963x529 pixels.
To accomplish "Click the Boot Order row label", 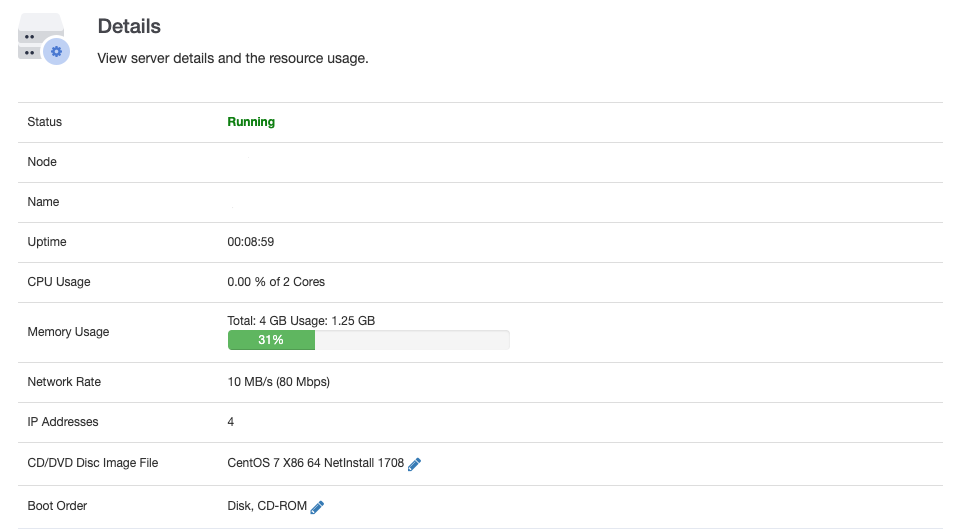I will (x=57, y=506).
